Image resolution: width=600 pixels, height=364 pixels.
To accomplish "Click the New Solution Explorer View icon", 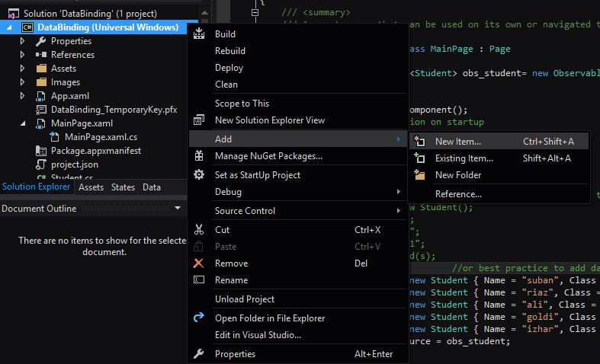I will [200, 120].
